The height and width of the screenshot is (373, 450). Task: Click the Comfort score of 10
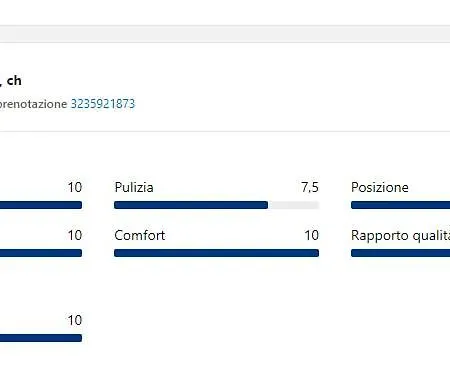(311, 235)
